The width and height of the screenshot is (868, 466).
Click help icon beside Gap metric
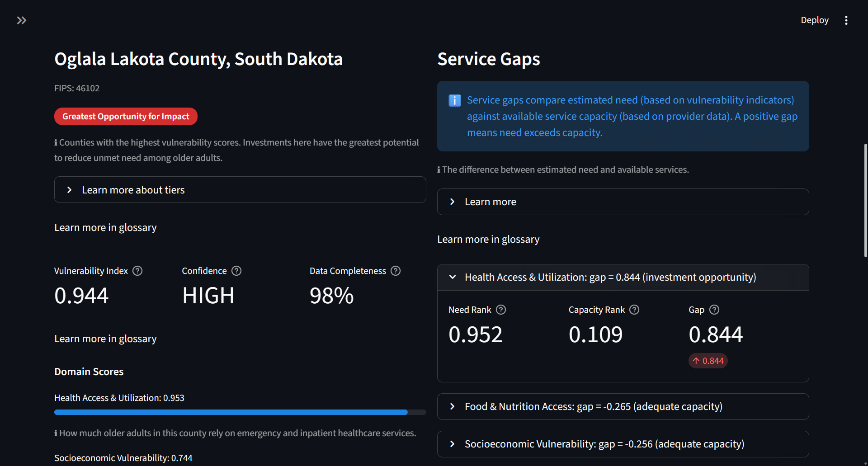[714, 310]
